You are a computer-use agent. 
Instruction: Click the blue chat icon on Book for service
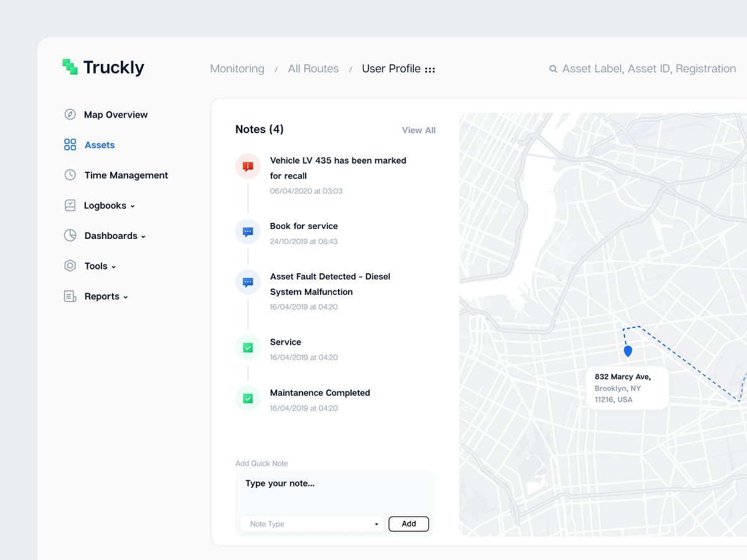[x=248, y=231]
